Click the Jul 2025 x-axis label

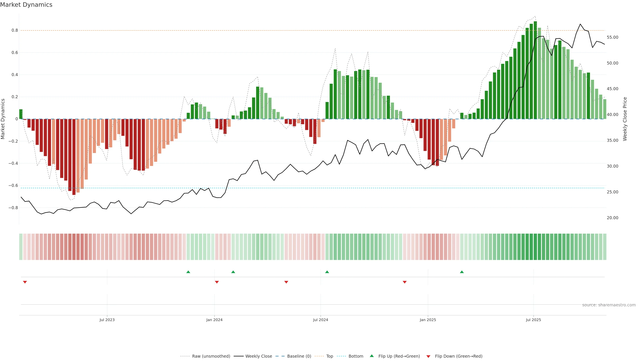pos(533,320)
